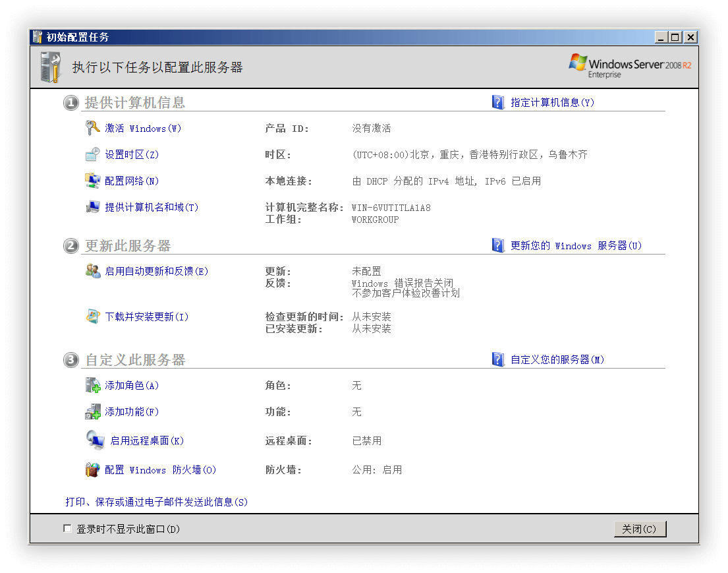Close the window with the X button
Image resolution: width=728 pixels, height=573 pixels.
(x=691, y=37)
